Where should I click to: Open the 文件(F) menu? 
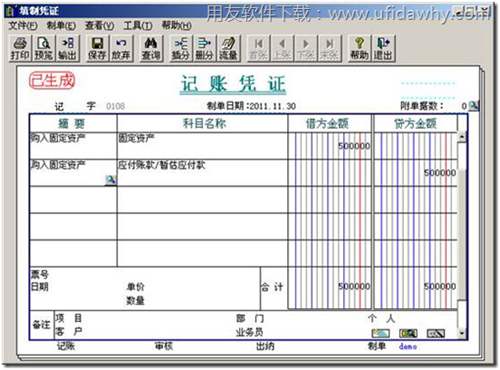(x=23, y=25)
